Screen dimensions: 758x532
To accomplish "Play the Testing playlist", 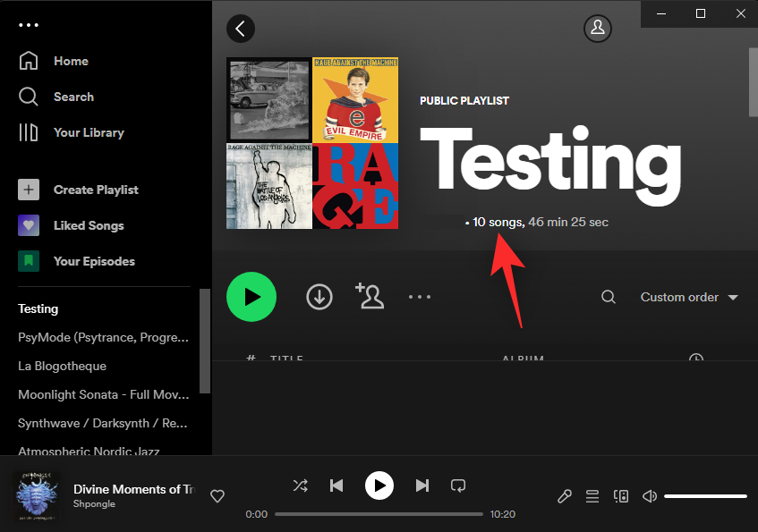I will point(251,296).
